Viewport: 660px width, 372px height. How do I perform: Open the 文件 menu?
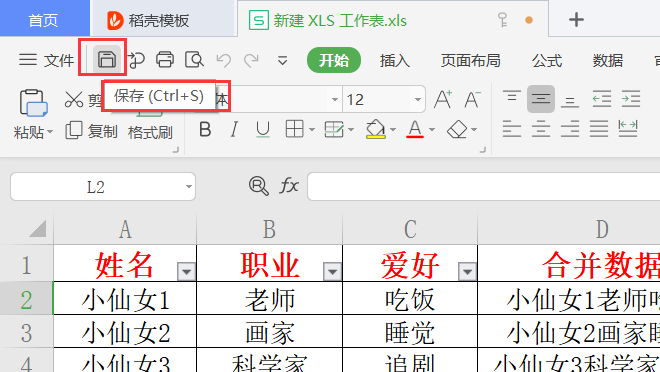(x=46, y=60)
